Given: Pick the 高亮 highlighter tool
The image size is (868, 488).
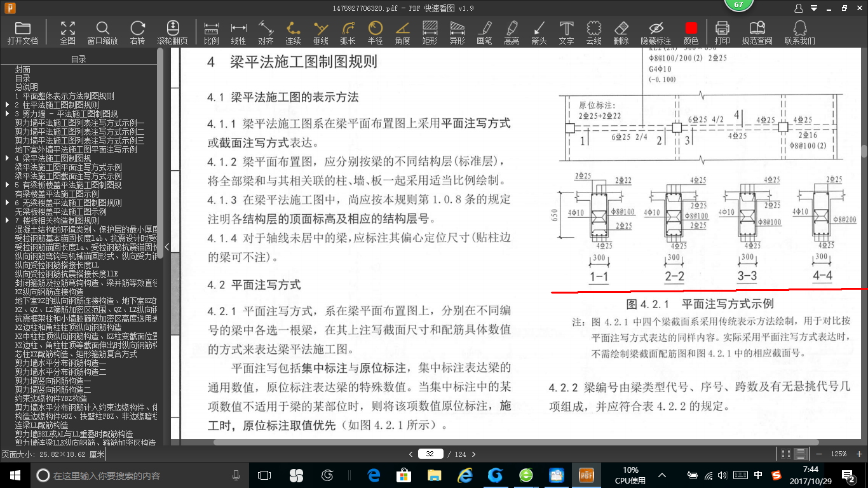Looking at the screenshot, I should tap(512, 32).
